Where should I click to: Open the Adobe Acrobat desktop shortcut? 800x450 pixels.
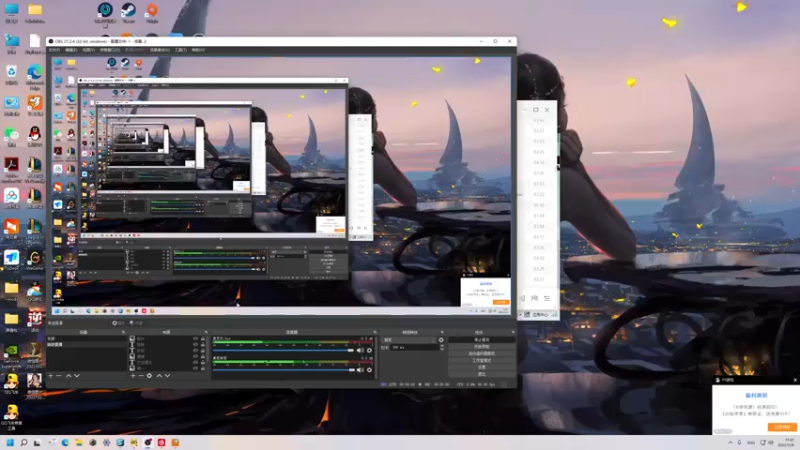11,168
